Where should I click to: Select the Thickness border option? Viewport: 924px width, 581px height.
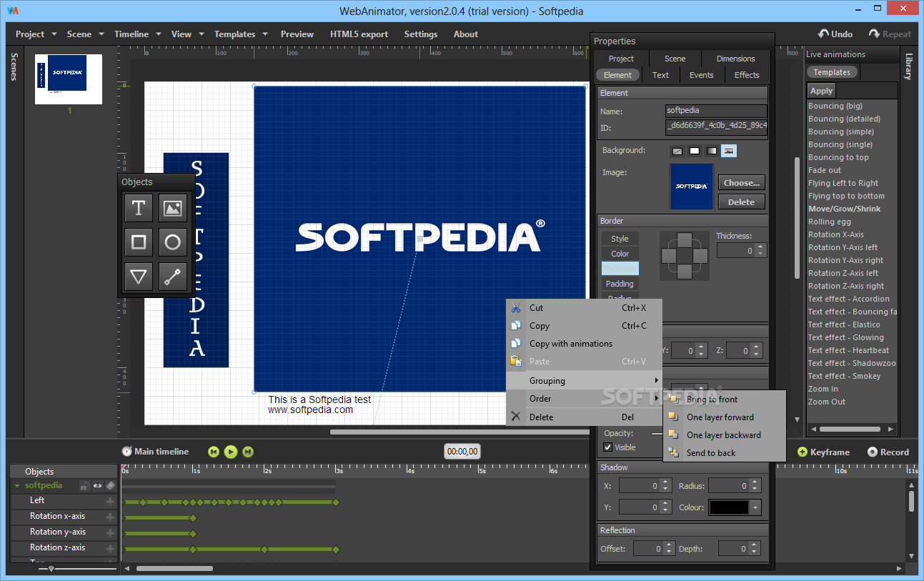coord(620,269)
